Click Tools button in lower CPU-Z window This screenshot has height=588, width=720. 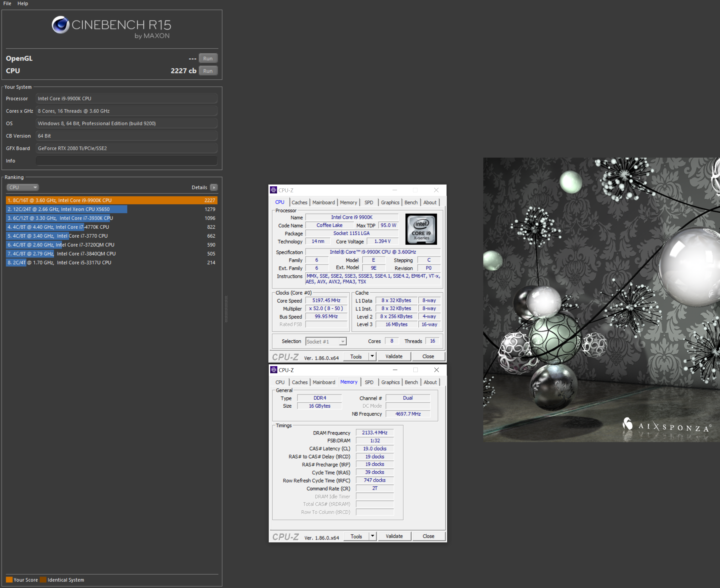pos(356,536)
